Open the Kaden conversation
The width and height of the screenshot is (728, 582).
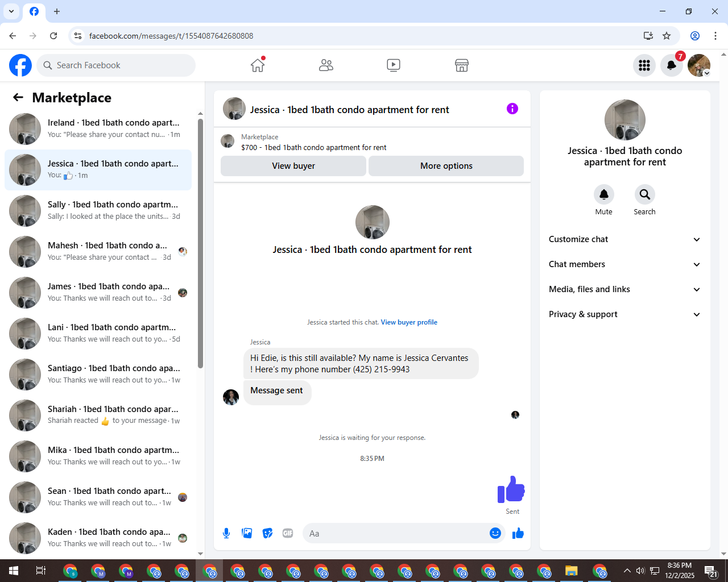tap(98, 538)
